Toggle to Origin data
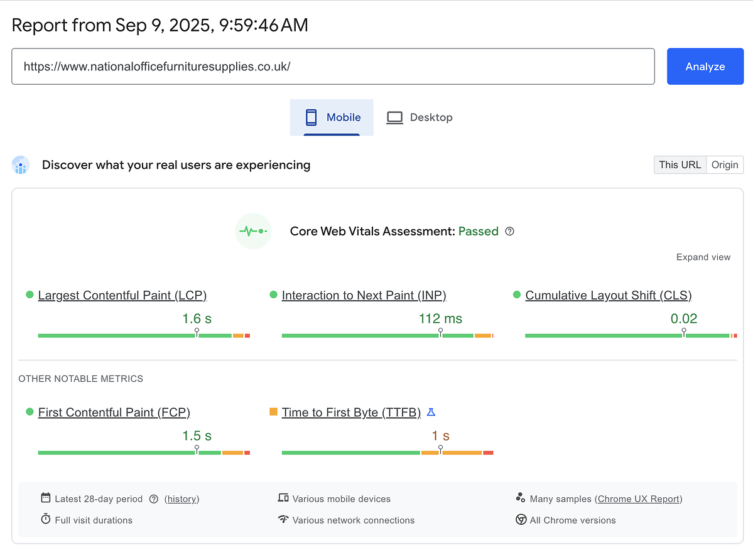The width and height of the screenshot is (753, 560). 725,165
